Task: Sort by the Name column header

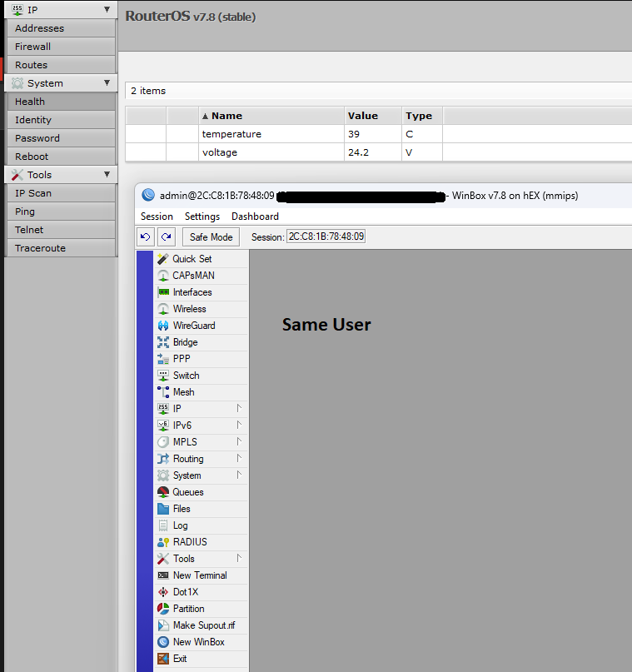Action: 271,116
